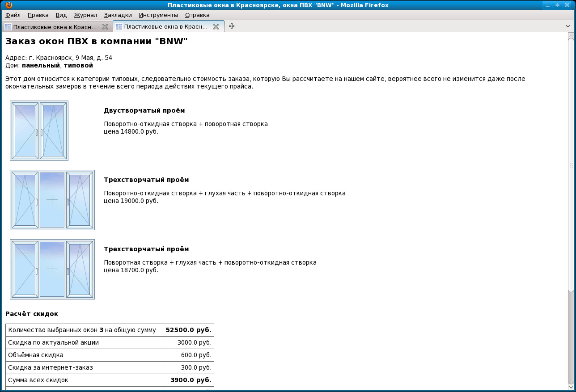Open the Правка menu
This screenshot has width=576, height=392.
point(38,15)
